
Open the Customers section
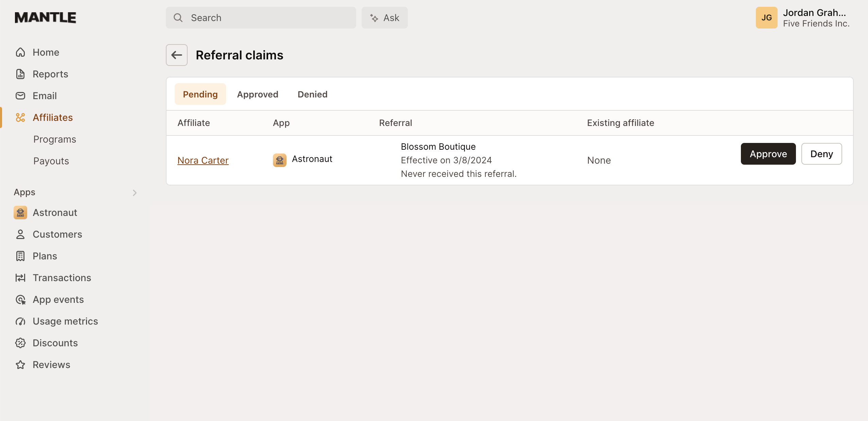[x=57, y=234]
